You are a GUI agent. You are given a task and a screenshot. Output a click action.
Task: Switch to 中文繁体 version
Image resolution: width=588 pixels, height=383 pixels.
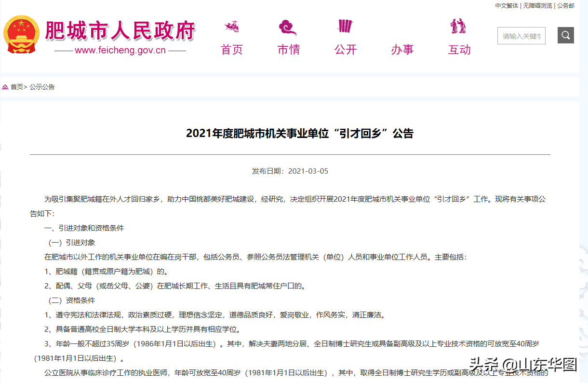507,6
